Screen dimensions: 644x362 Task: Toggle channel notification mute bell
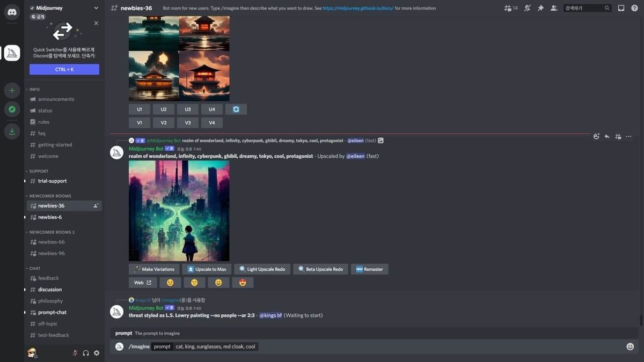(x=527, y=8)
